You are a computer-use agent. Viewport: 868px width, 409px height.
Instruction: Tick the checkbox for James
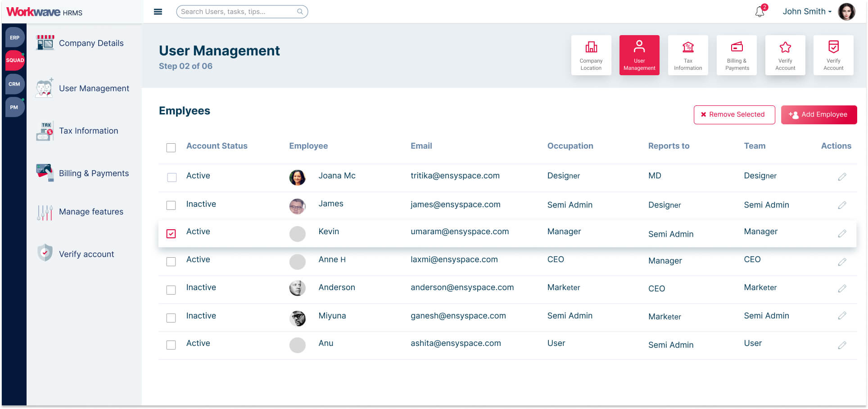pyautogui.click(x=171, y=205)
